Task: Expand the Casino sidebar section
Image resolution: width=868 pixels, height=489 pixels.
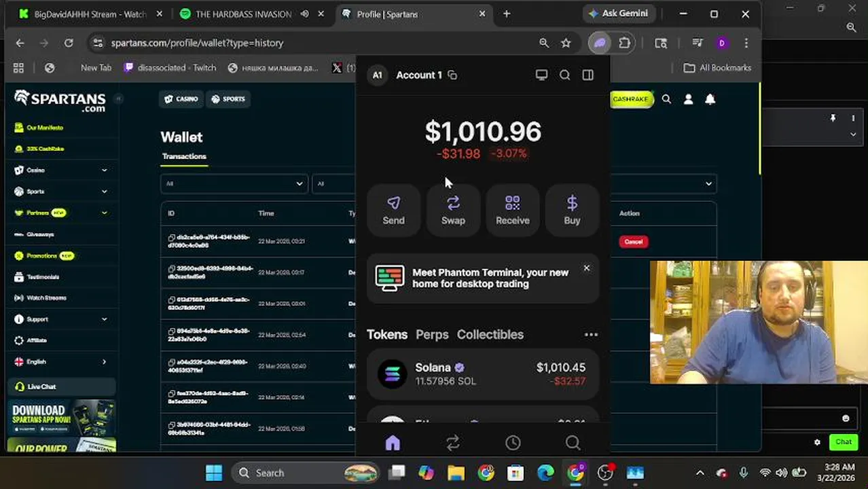Action: click(60, 170)
